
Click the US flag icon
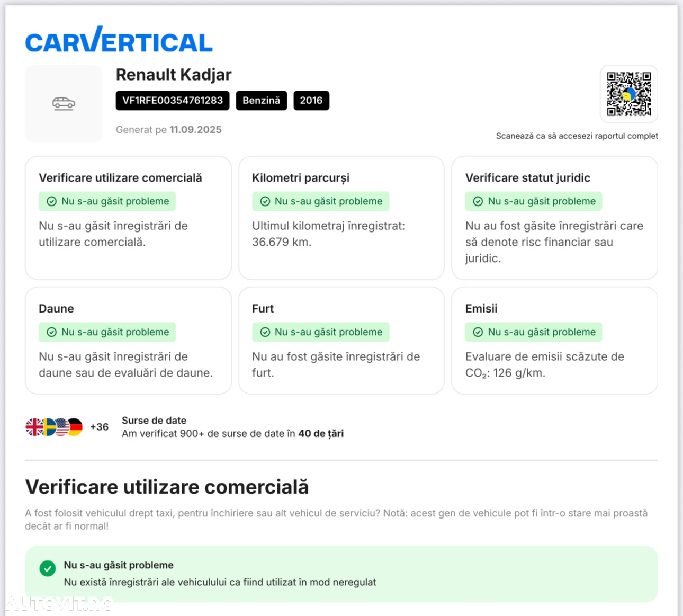(x=62, y=427)
